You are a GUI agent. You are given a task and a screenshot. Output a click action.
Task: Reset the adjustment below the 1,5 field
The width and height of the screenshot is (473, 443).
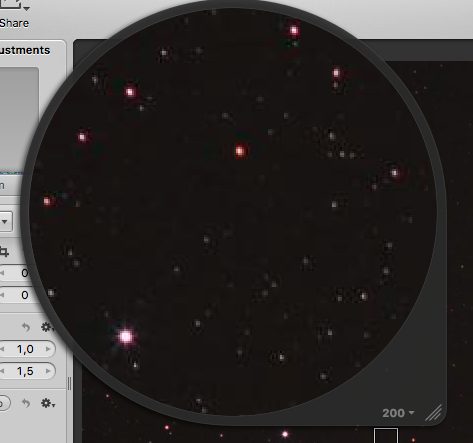26,403
